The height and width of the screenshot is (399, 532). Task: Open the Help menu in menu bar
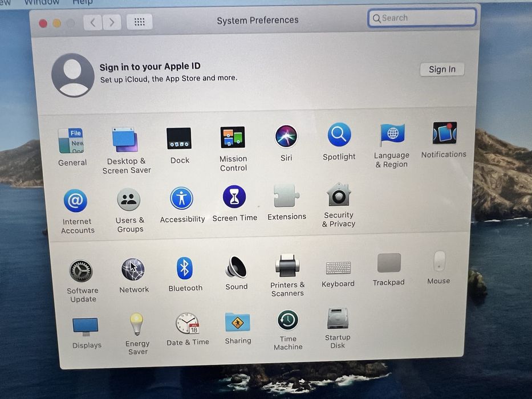83,2
